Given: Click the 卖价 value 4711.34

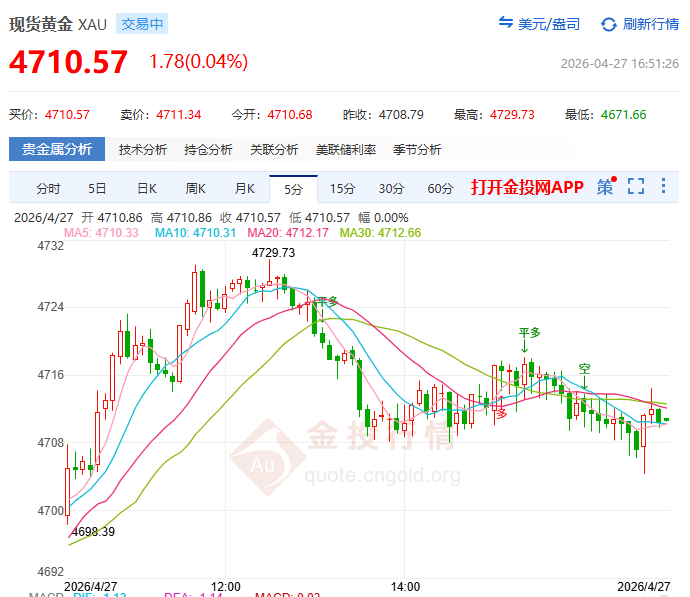Looking at the screenshot, I should 179,115.
